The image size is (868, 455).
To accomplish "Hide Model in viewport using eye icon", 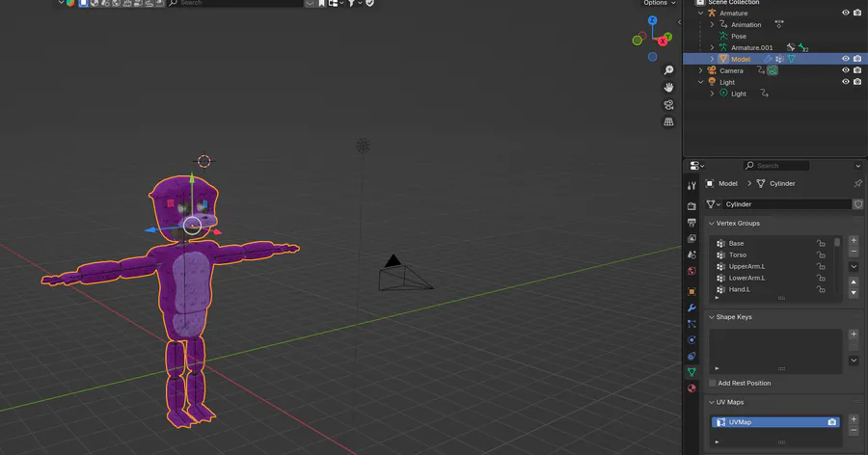I will (845, 59).
